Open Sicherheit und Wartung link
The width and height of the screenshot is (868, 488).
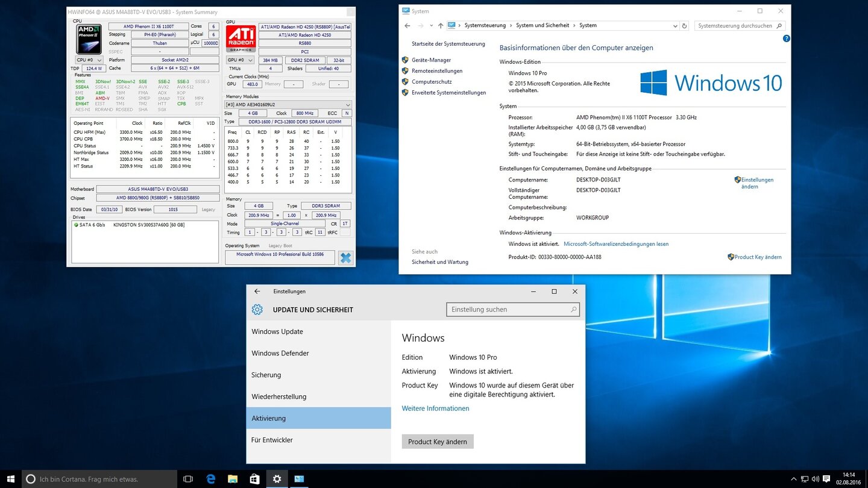click(440, 262)
